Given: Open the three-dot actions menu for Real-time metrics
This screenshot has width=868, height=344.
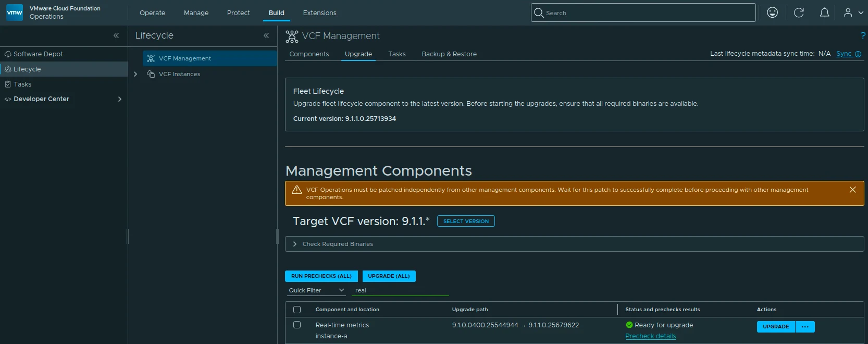Looking at the screenshot, I should coord(805,327).
